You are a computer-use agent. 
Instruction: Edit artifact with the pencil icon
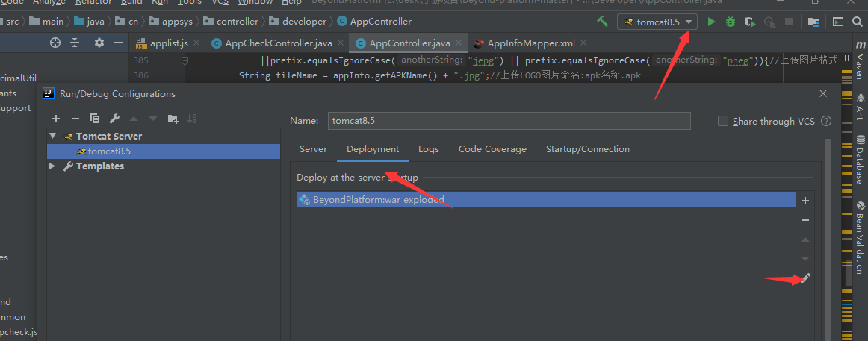coord(805,278)
